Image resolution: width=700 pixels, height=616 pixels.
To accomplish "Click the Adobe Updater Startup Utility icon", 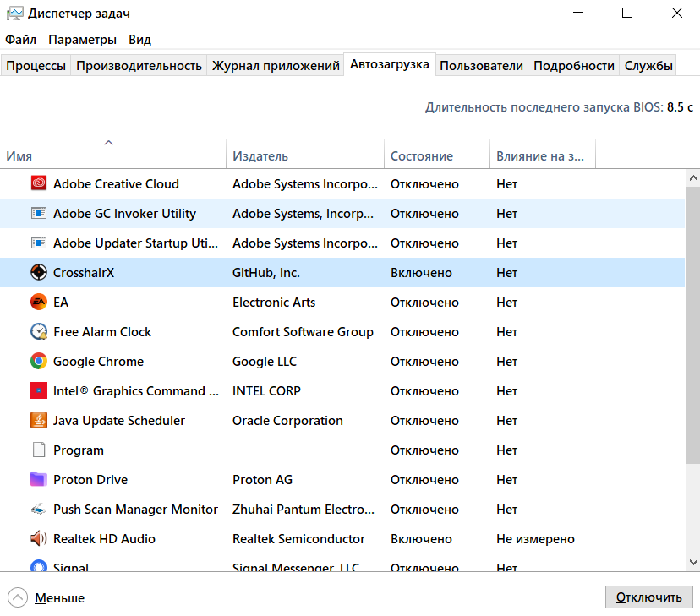I will pos(39,243).
